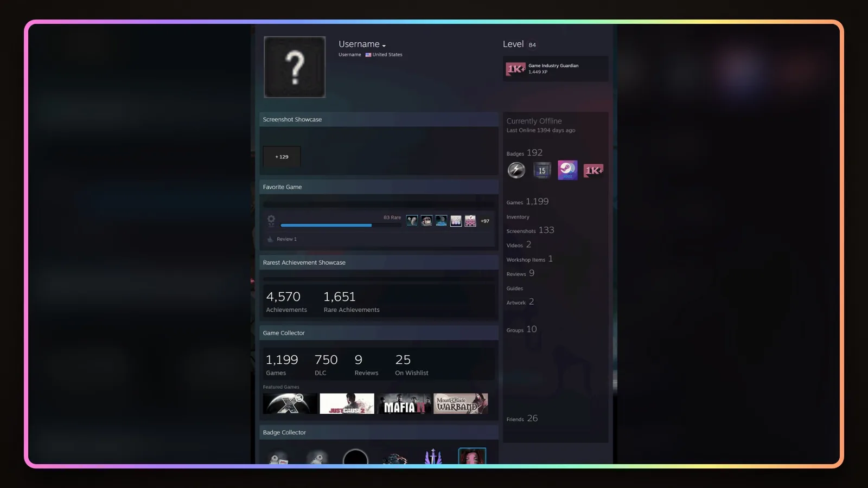Click the pink Steam 2022 badge icon
The image size is (868, 488).
point(567,170)
